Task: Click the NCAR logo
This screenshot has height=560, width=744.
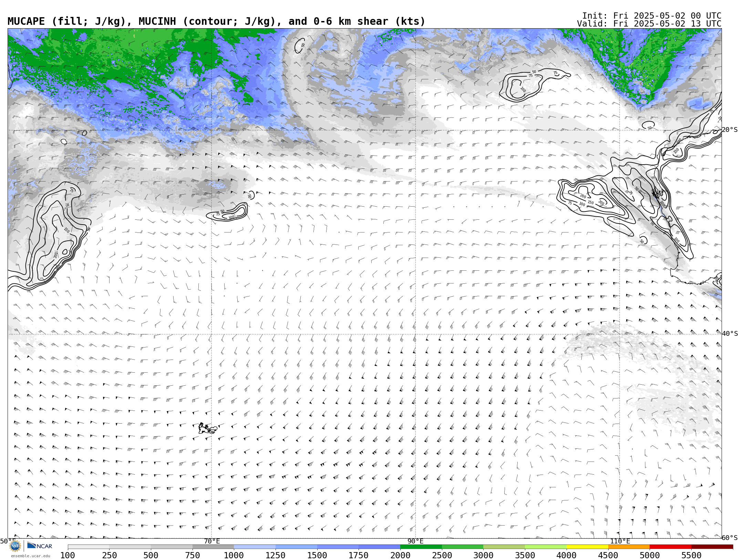Action: pos(40,546)
